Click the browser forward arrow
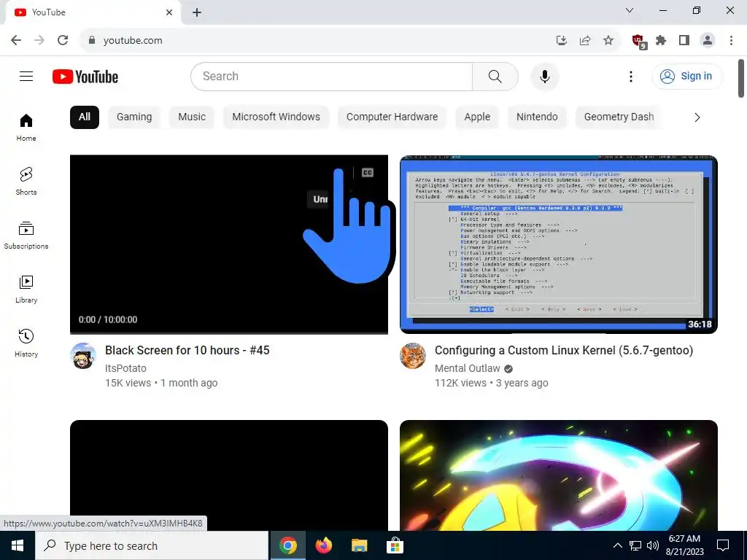This screenshot has height=560, width=747. point(39,40)
